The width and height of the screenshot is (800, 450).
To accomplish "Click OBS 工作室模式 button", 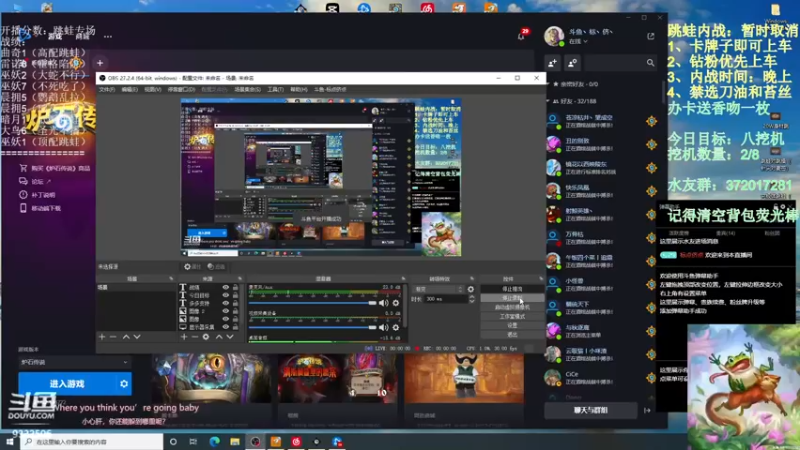I will click(512, 316).
